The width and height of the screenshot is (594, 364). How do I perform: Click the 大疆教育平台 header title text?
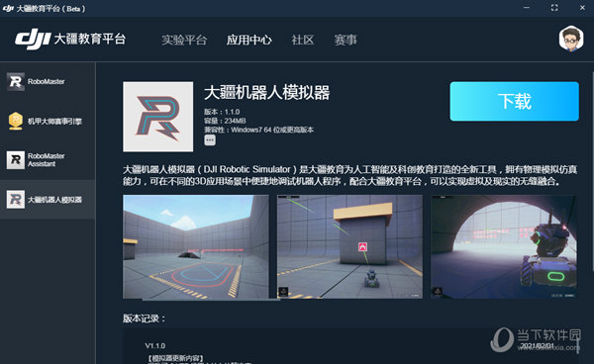pyautogui.click(x=89, y=39)
